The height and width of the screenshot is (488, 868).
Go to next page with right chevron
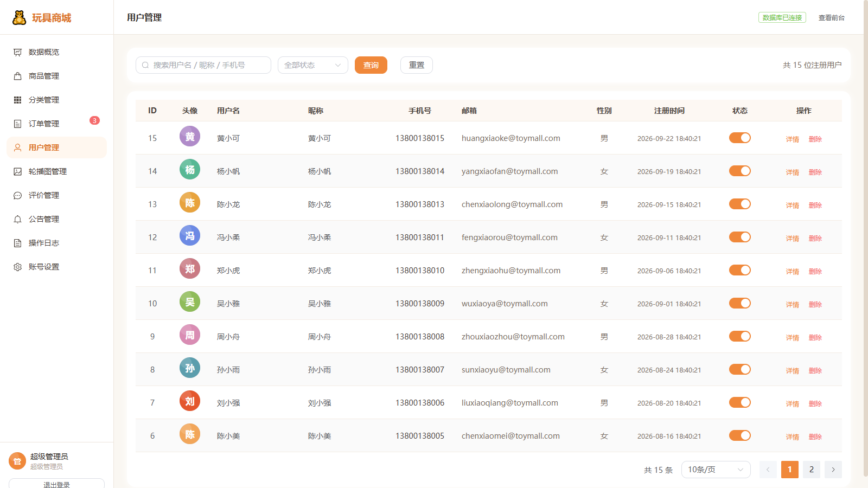tap(833, 470)
